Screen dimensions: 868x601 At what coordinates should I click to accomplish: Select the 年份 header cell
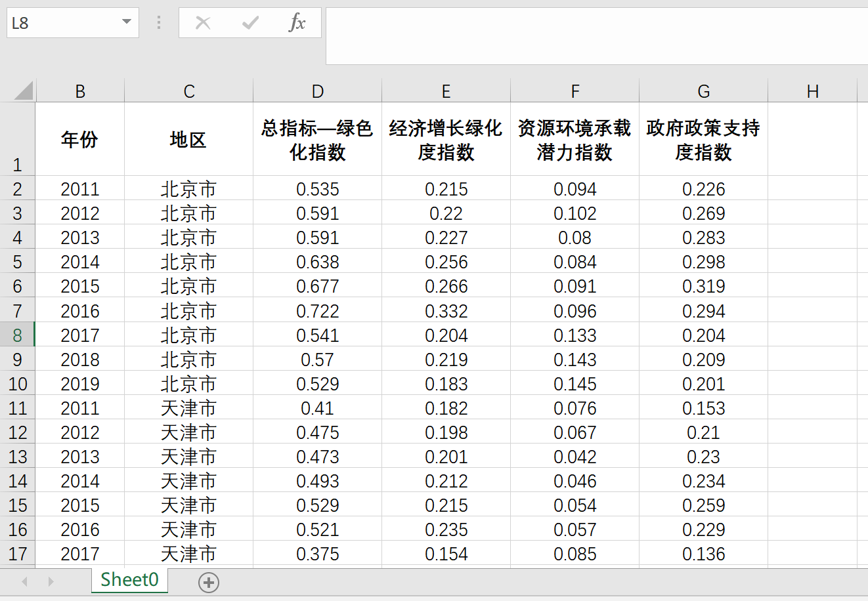pos(79,140)
